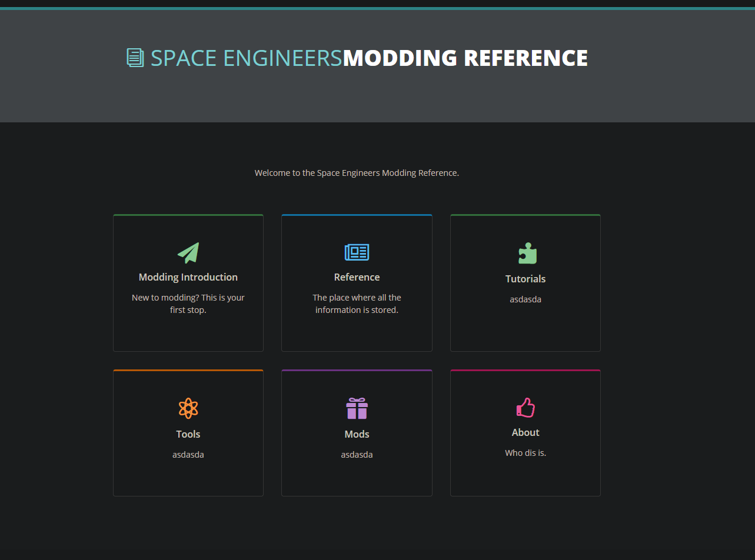Viewport: 755px width, 560px height.
Task: Click the atom icon on the Tools card
Action: [188, 408]
